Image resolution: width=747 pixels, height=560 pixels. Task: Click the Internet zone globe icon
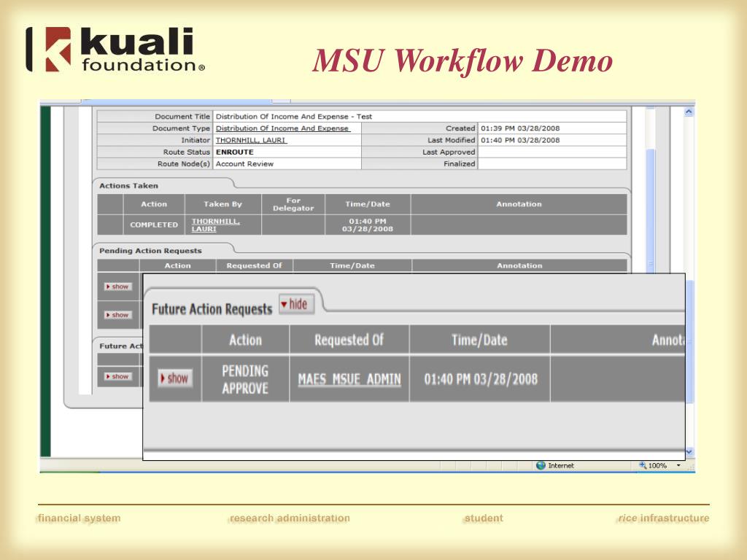tap(541, 465)
